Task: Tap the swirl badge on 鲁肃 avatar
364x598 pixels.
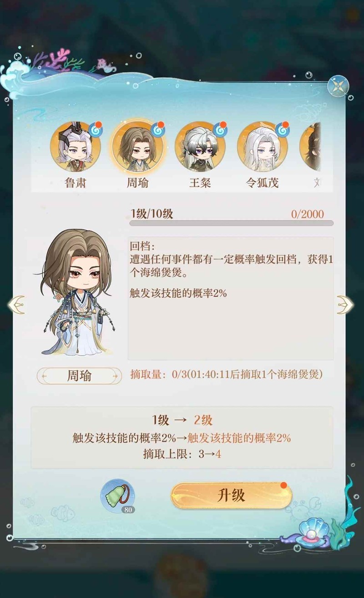Action: pos(95,129)
